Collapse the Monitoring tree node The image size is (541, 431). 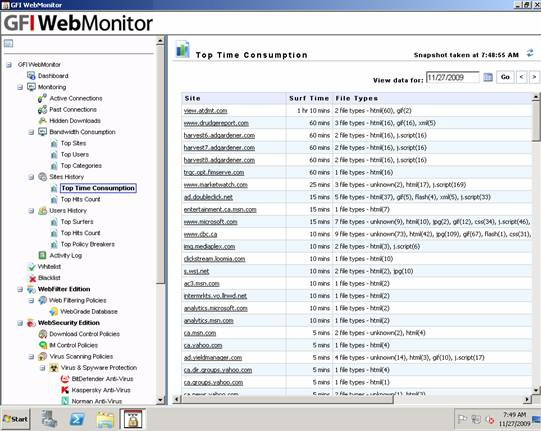pyautogui.click(x=20, y=87)
